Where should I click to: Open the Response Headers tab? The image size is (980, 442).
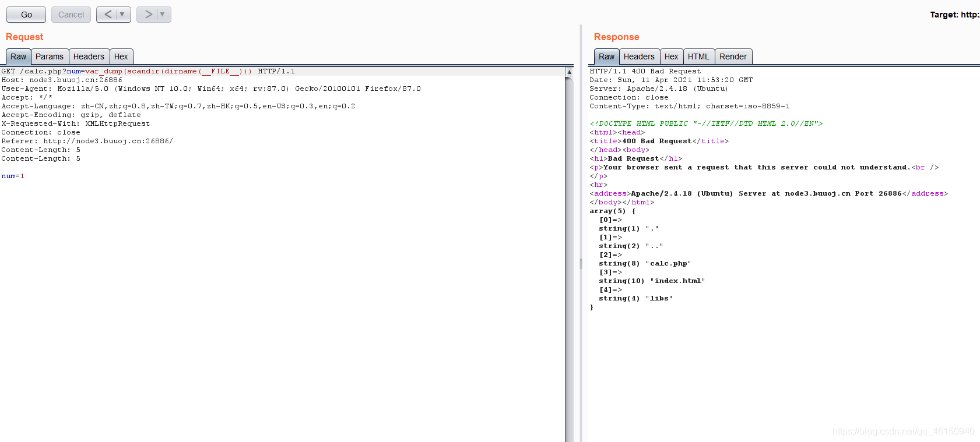(x=639, y=56)
